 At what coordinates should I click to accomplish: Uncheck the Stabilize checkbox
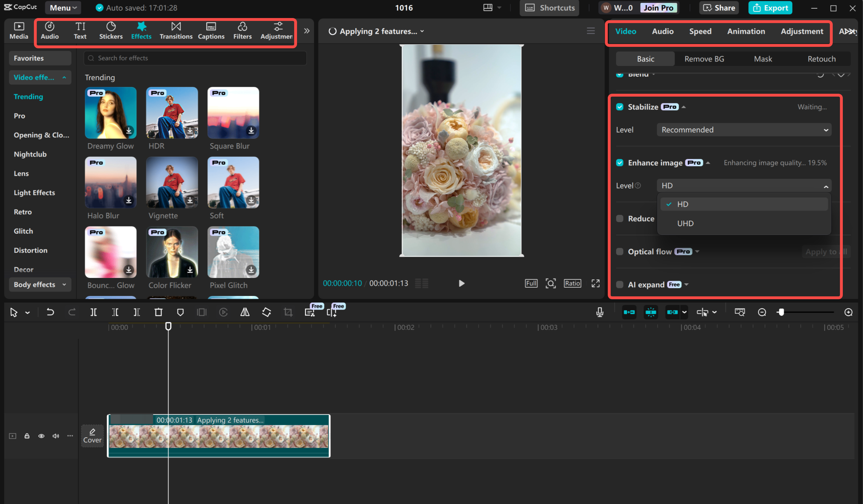(x=620, y=107)
